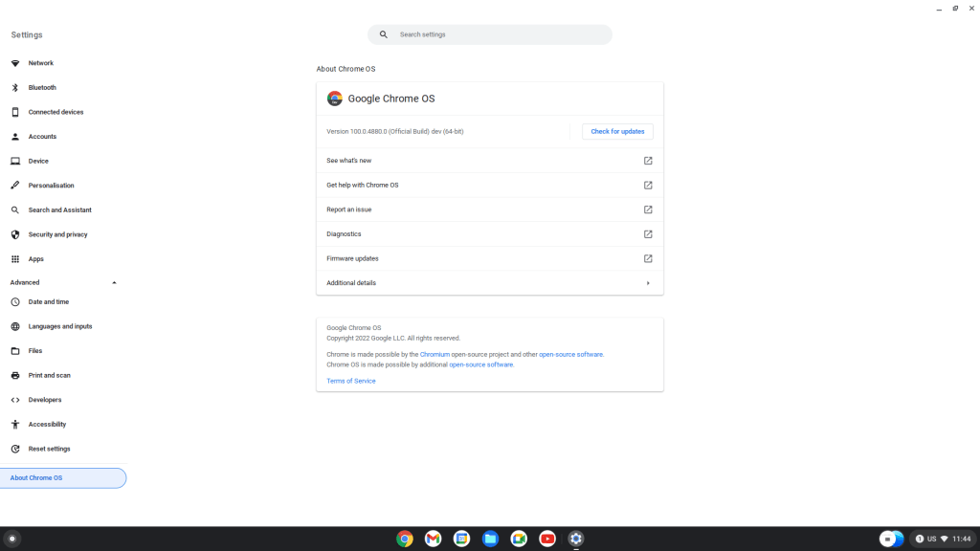Click the Device laptop icon
This screenshot has height=551, width=980.
click(x=15, y=161)
